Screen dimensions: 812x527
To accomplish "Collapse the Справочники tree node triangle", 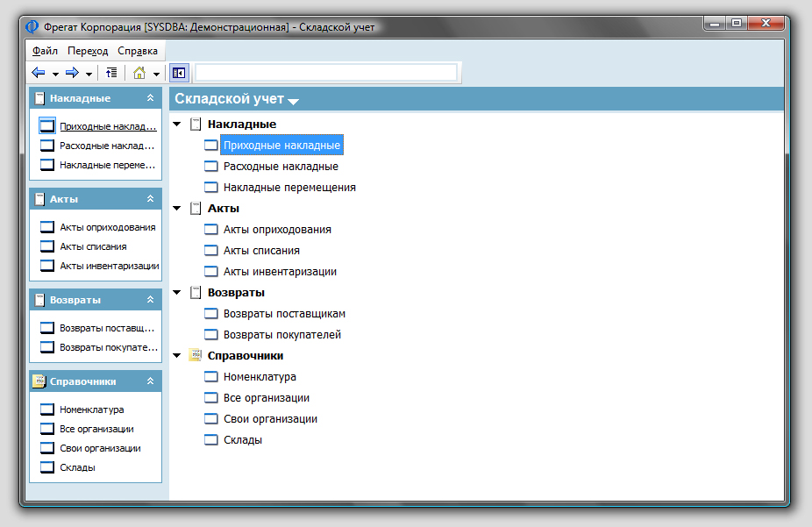I will pos(177,356).
